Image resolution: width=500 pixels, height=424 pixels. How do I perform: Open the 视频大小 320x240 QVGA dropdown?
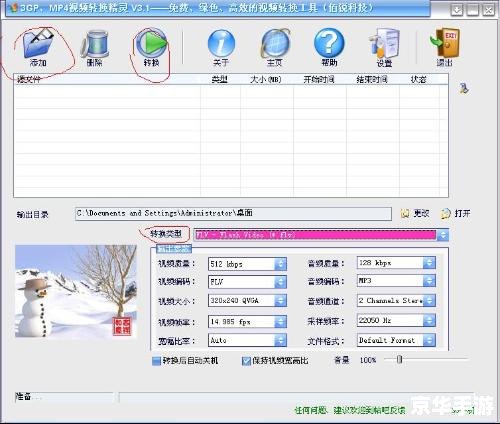[280, 301]
